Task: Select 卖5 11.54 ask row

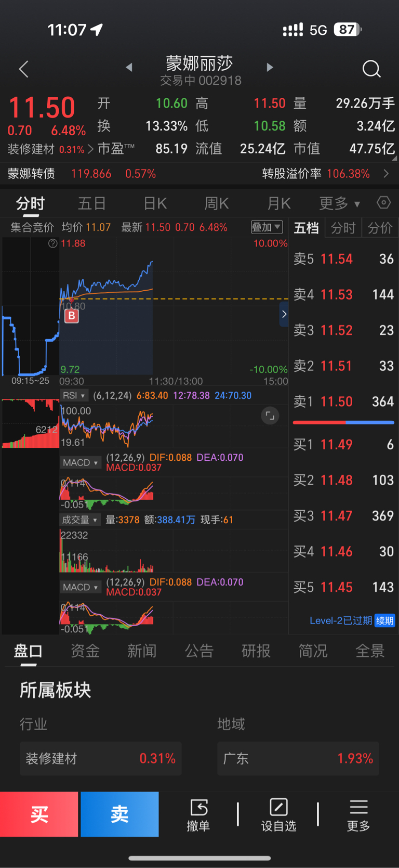Action: click(x=343, y=259)
